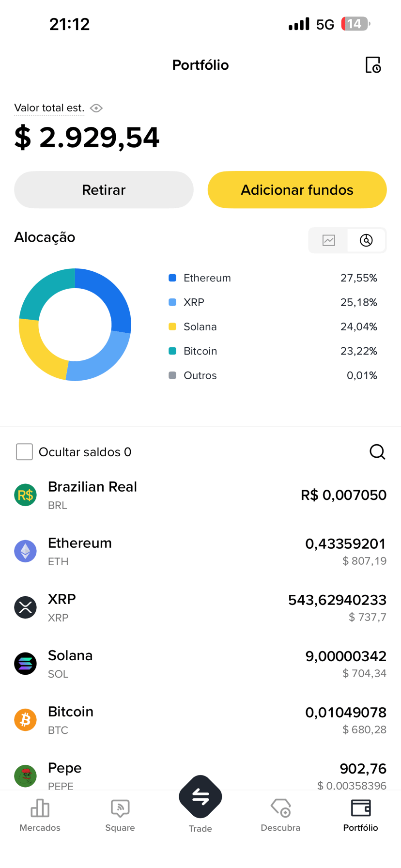Open the Brazilian Real balance row
The width and height of the screenshot is (401, 868).
(200, 495)
